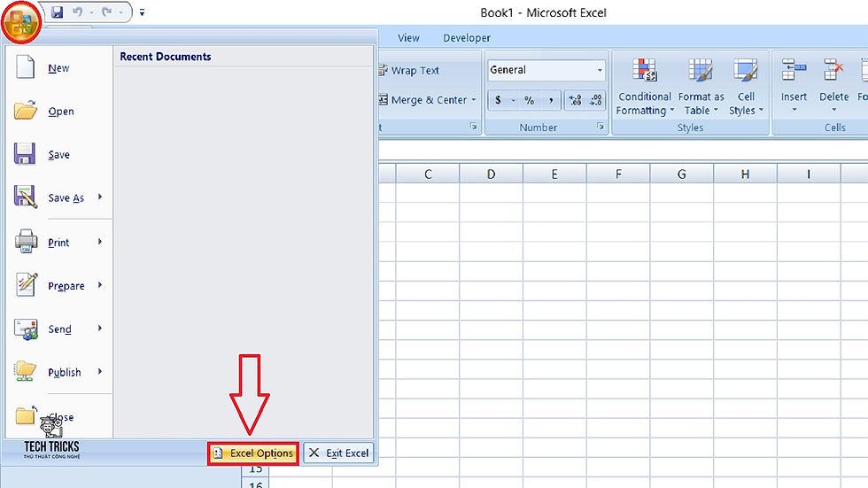Click the Save icon in Quick Access Toolbar
Image resolution: width=868 pixels, height=488 pixels.
pos(57,12)
